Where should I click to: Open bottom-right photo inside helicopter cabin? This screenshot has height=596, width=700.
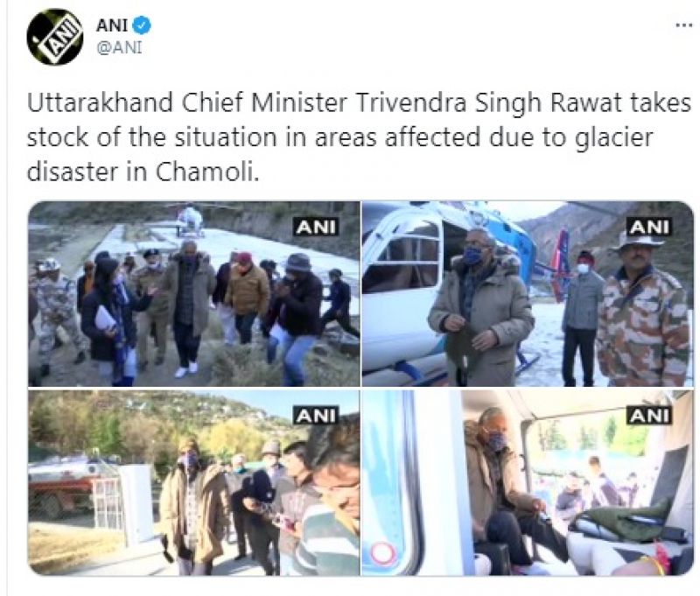528,483
